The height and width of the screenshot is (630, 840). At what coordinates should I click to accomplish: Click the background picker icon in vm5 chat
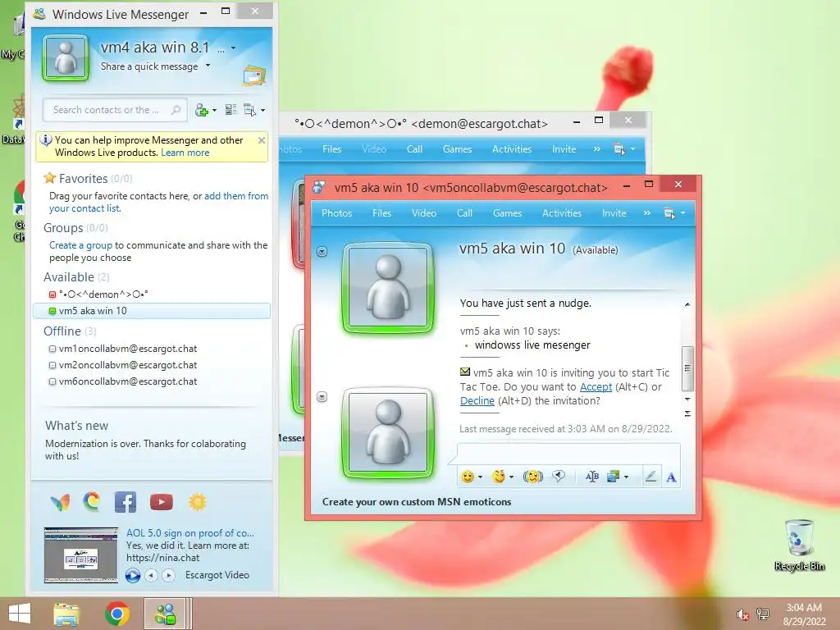click(613, 477)
